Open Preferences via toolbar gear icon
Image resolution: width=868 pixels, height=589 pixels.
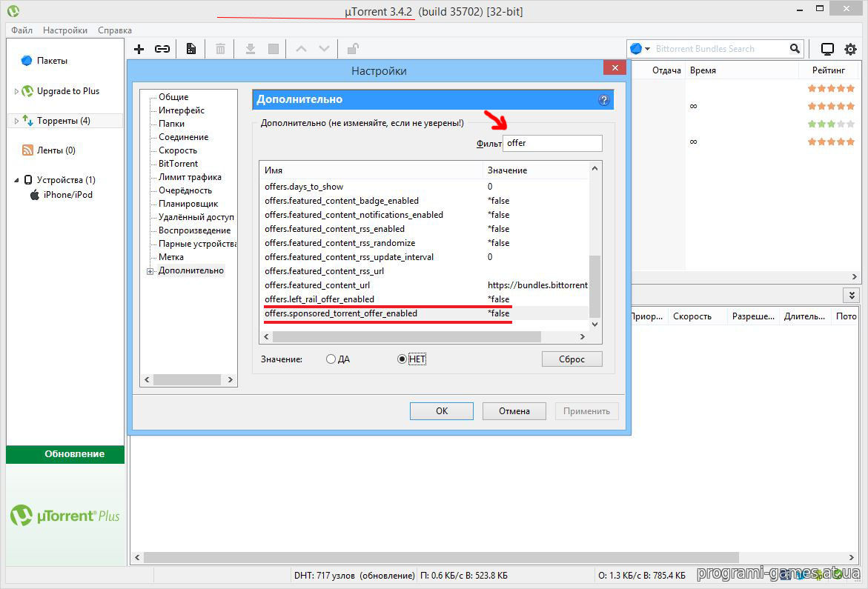850,49
